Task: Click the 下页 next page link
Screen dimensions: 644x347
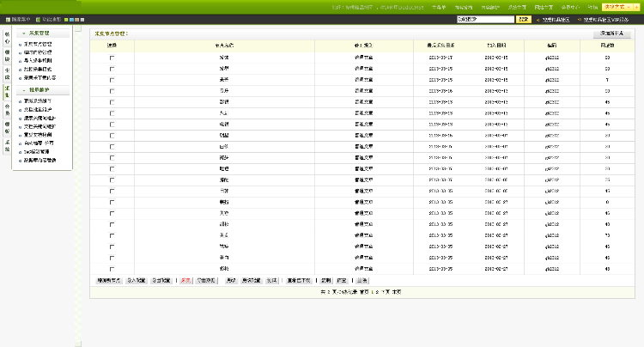Action: (386, 292)
